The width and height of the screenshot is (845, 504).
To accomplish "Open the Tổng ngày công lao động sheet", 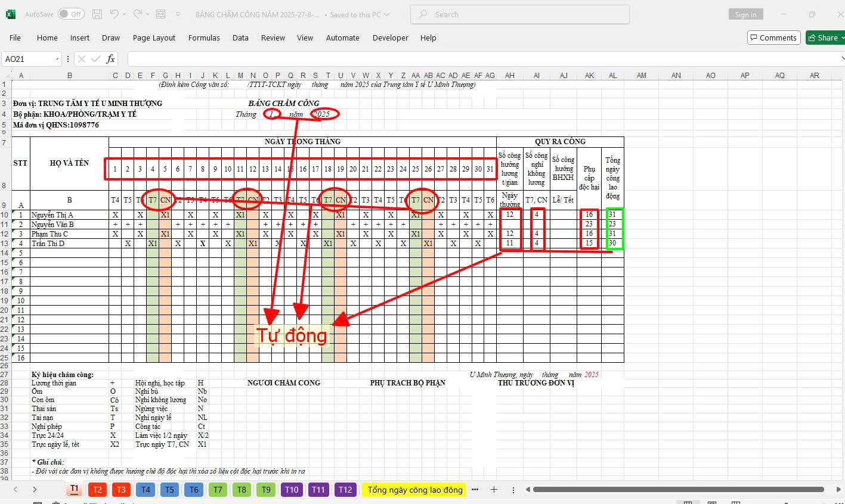I will [414, 490].
